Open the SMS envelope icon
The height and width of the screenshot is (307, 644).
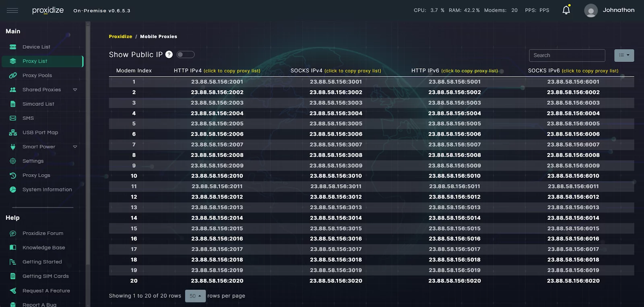[13, 118]
